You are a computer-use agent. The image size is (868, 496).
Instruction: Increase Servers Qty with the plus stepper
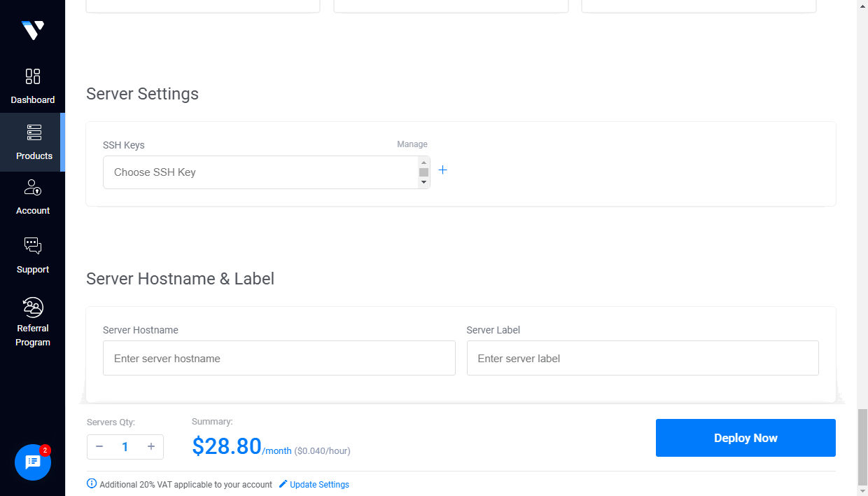tap(150, 446)
